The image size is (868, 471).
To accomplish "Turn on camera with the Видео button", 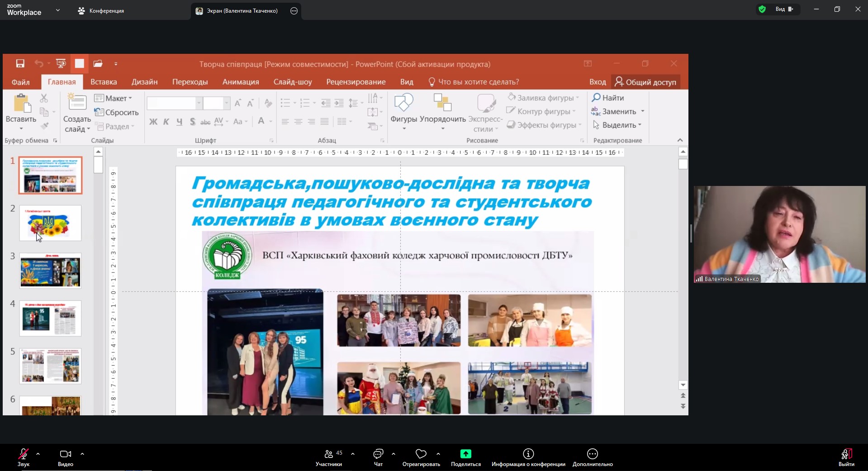I will click(66, 454).
